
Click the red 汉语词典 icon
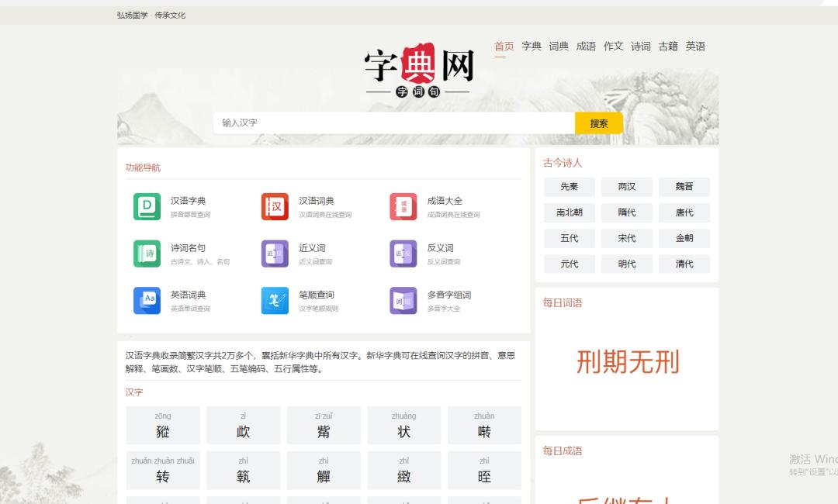click(275, 206)
